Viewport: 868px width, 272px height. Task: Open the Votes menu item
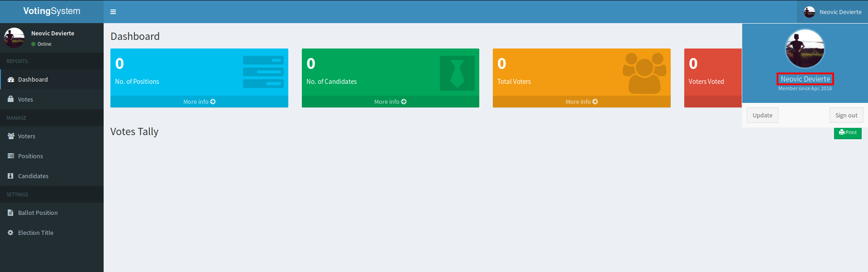point(25,99)
